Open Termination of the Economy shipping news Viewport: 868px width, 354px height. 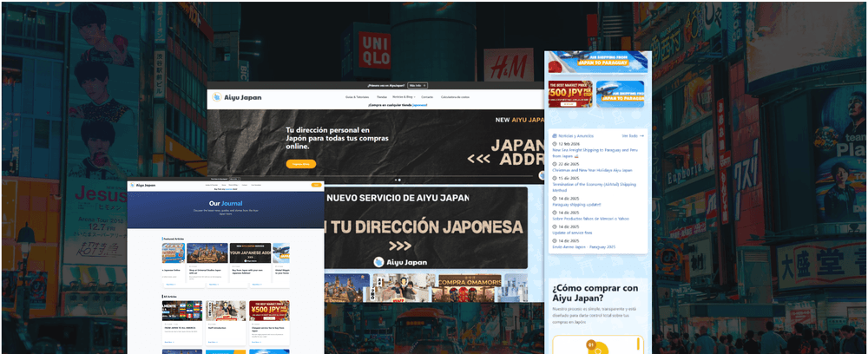coord(594,187)
